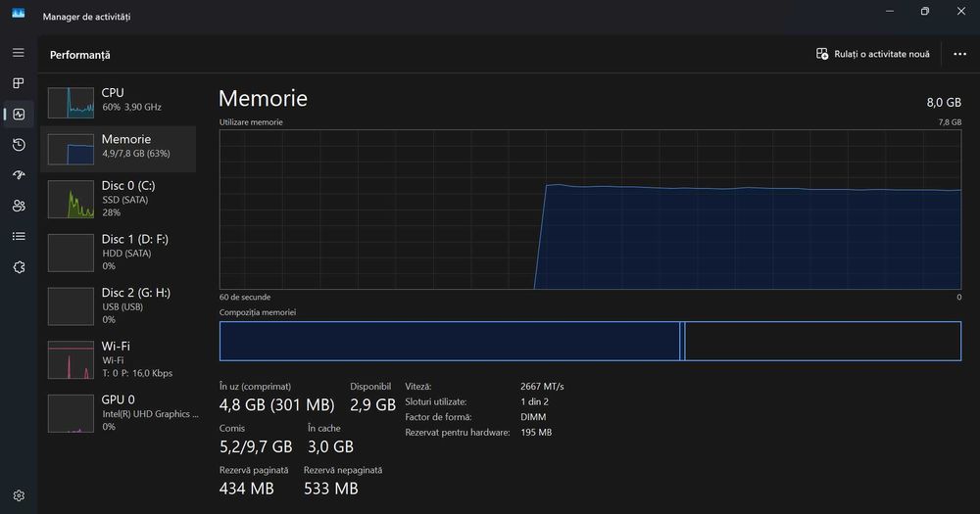Click the memory composition bar

pyautogui.click(x=590, y=341)
